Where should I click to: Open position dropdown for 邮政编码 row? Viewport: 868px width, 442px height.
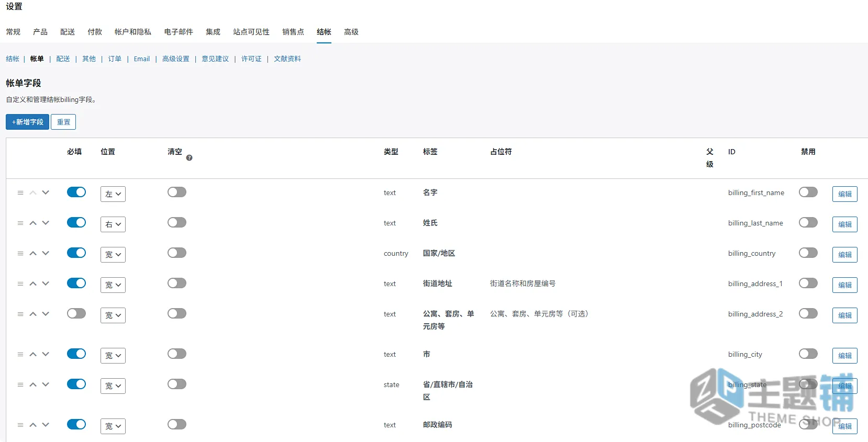113,426
